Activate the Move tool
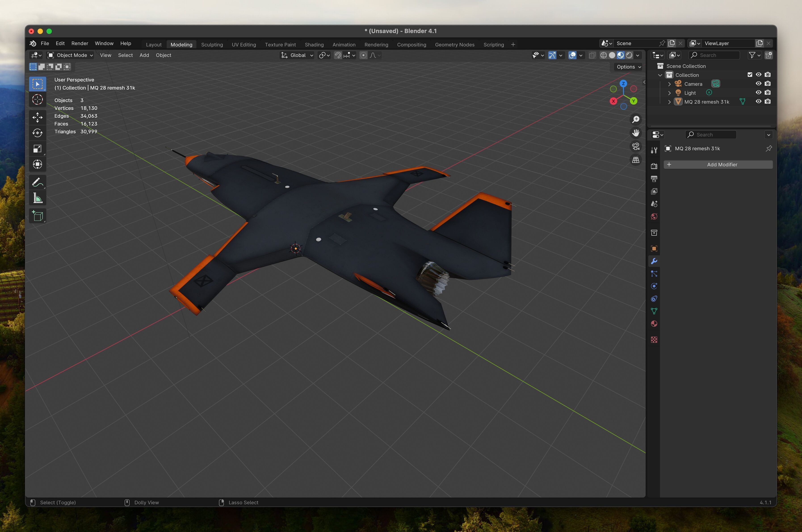This screenshot has height=532, width=802. (37, 117)
